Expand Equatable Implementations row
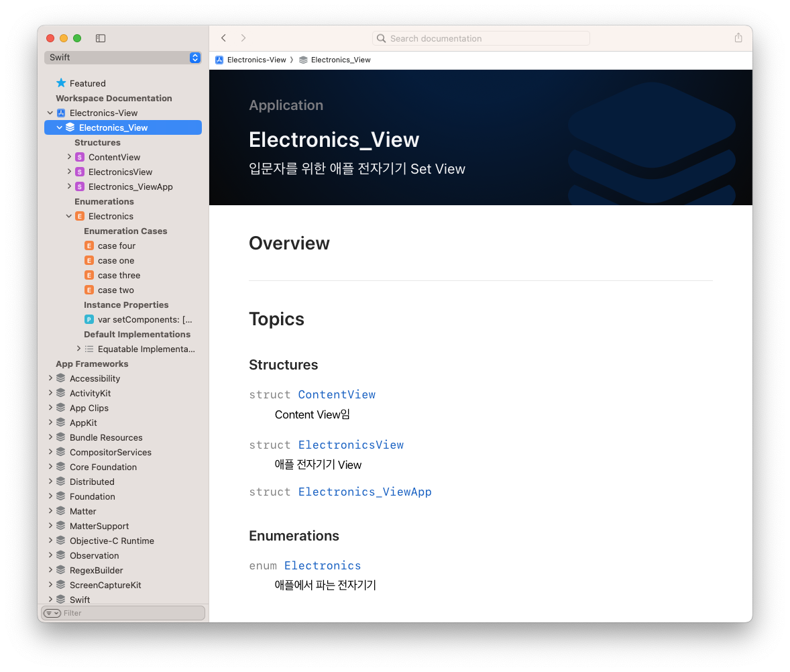 click(78, 349)
